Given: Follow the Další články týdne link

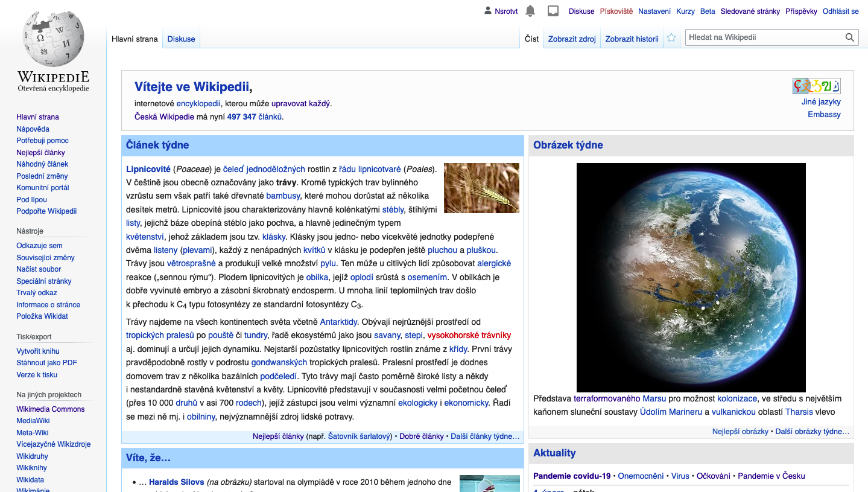Looking at the screenshot, I should coord(484,436).
